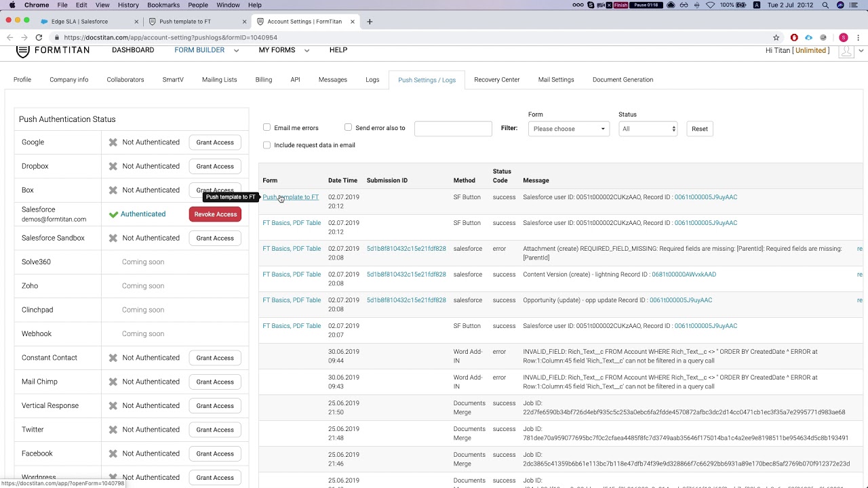This screenshot has height=488, width=868.
Task: Open the Form filter dropdown
Action: coord(568,129)
